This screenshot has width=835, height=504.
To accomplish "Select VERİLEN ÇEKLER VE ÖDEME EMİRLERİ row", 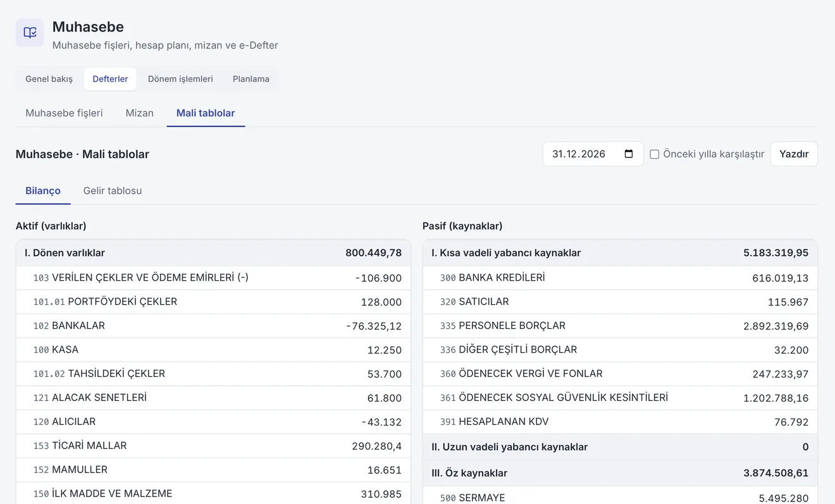I will click(x=213, y=278).
